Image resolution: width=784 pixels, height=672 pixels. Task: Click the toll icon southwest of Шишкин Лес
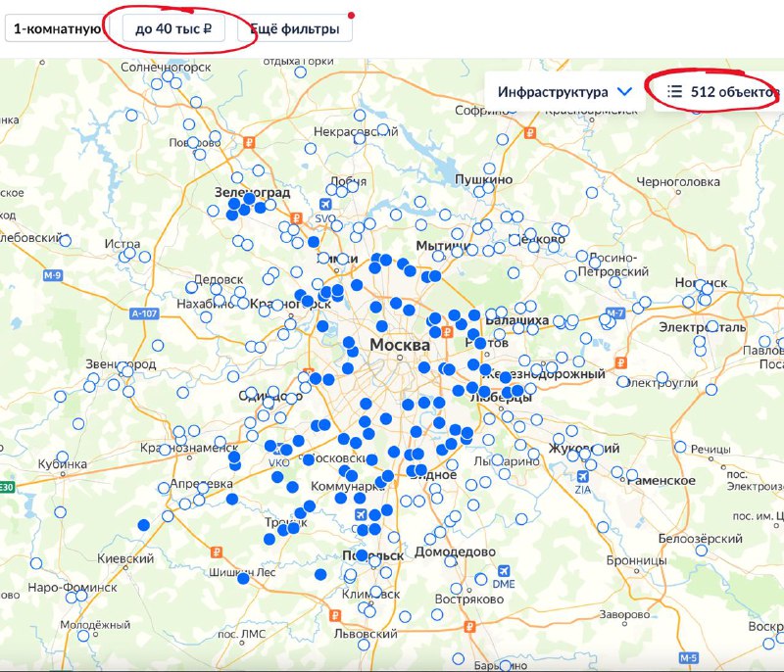216,552
